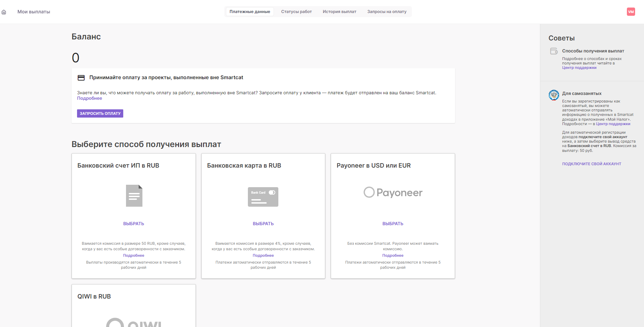Open Запросы на оплату tab

tap(387, 12)
